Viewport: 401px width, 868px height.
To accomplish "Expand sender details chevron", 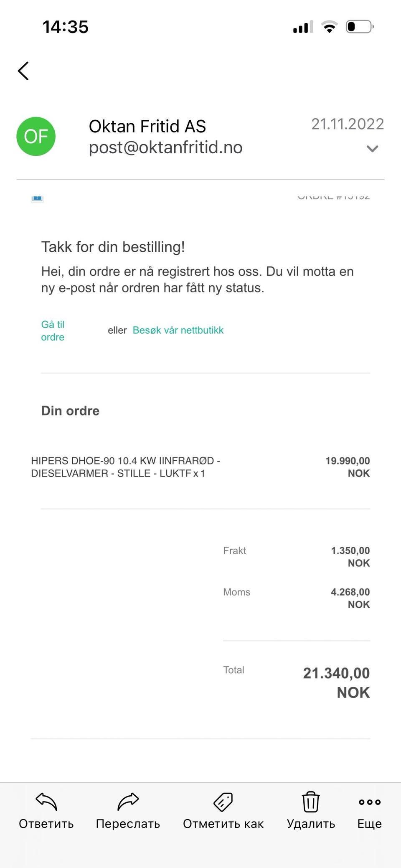I will point(372,149).
